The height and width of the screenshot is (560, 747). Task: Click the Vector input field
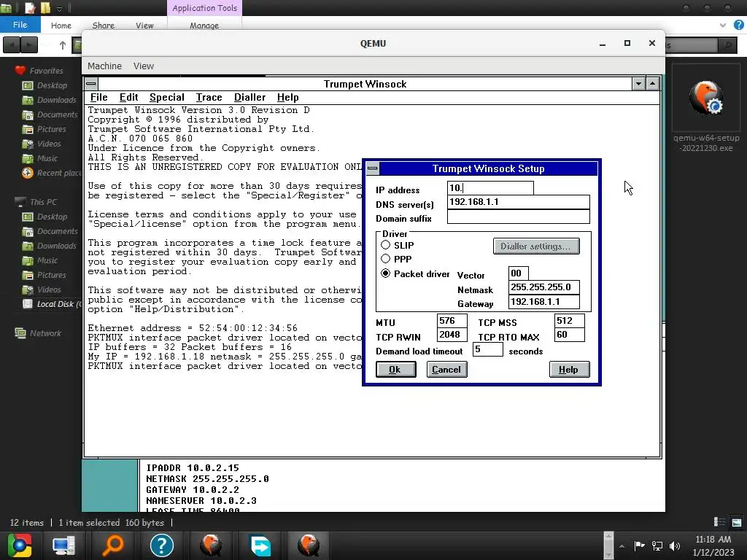[x=519, y=273]
